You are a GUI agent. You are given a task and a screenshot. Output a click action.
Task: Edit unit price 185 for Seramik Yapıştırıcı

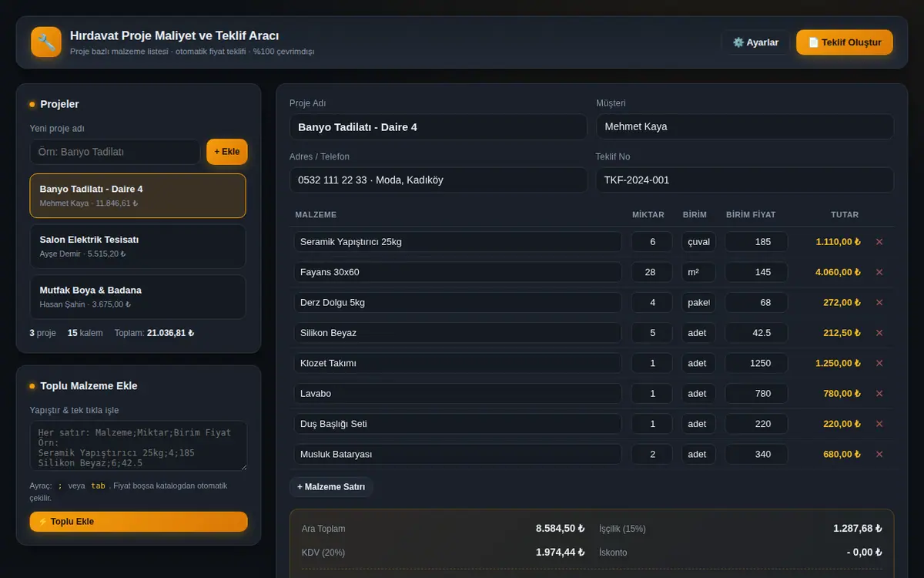pos(756,242)
